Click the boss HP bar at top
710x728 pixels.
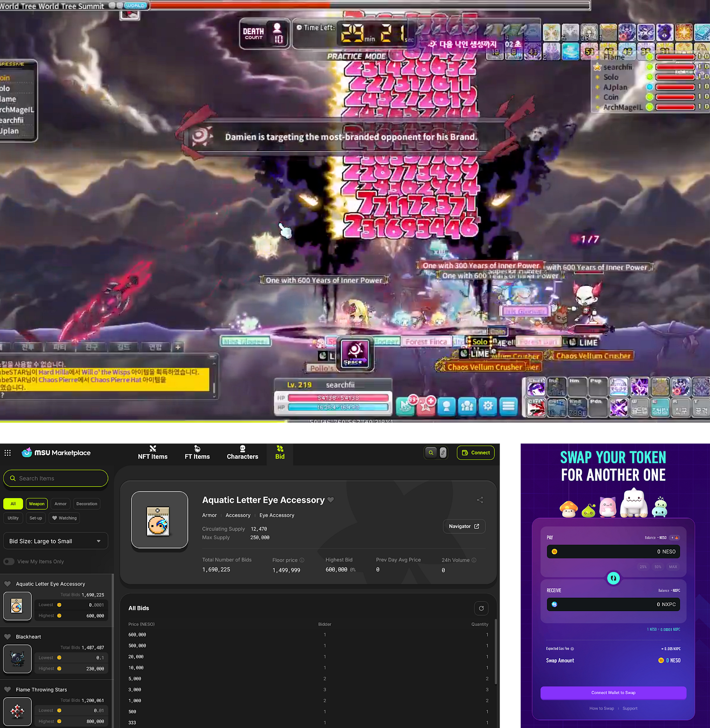click(369, 5)
